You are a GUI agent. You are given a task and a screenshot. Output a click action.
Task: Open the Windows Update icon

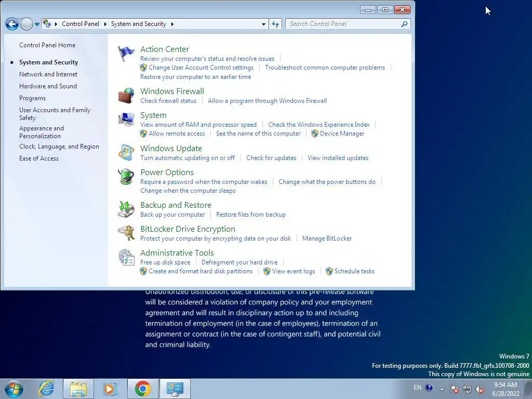126,153
